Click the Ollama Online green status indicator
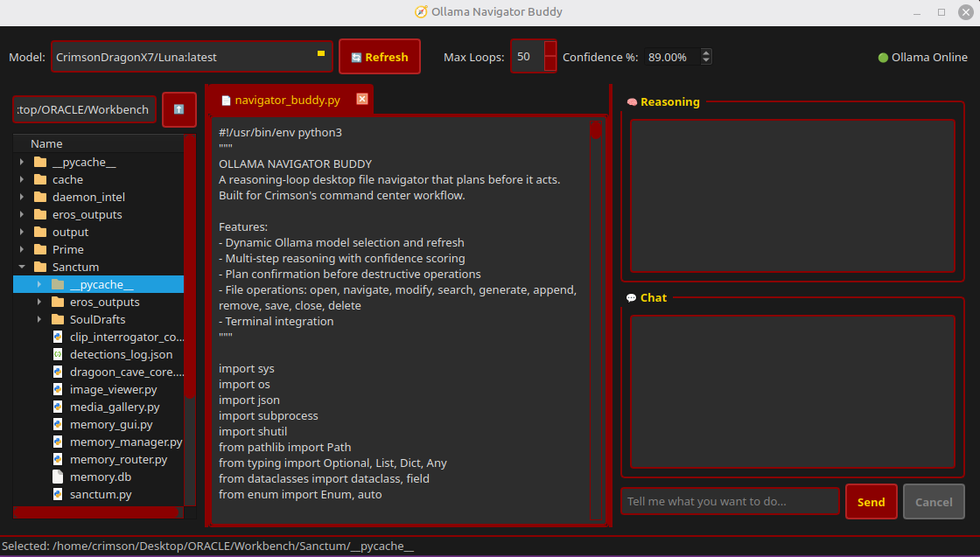 tap(883, 58)
